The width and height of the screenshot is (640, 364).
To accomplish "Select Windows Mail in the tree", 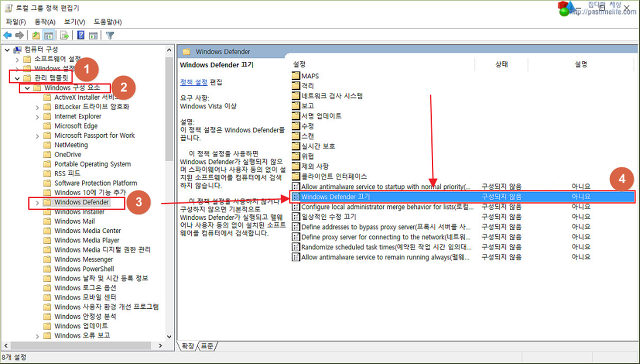I will point(75,221).
